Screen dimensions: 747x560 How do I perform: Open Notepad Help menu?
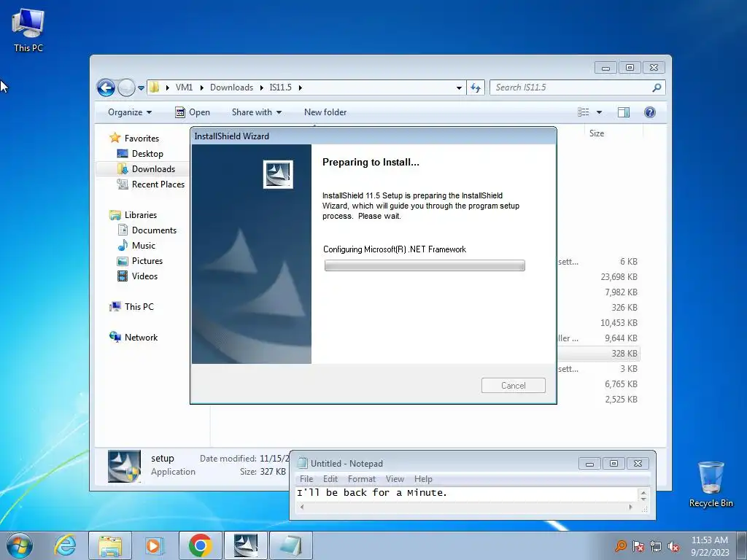(423, 479)
